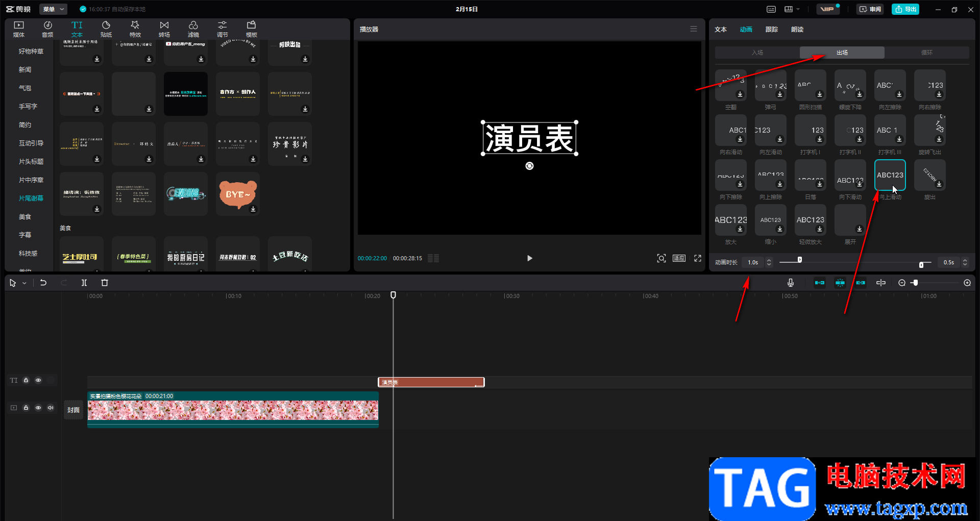
Task: Click the 0.5s duration stepper arrows
Action: (x=965, y=262)
